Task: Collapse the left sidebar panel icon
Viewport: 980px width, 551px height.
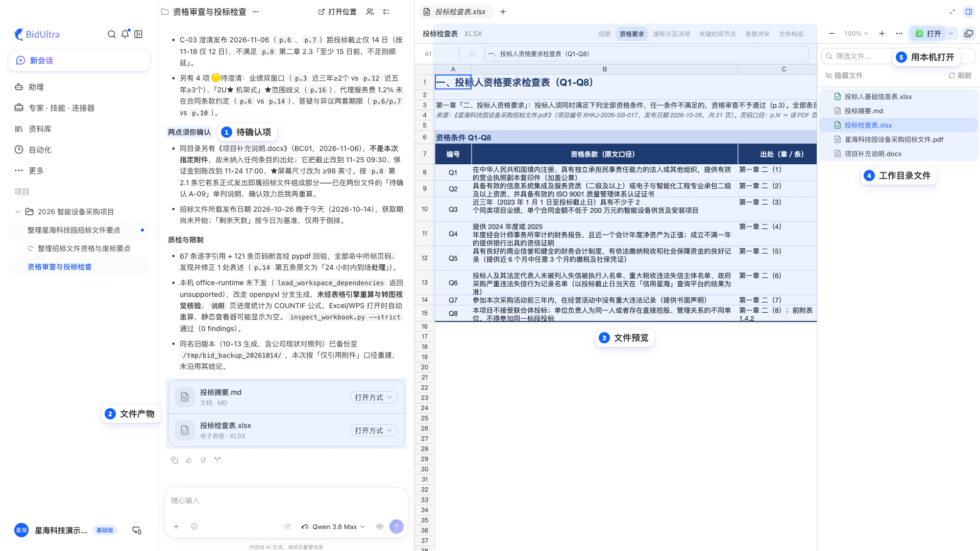Action: tap(138, 34)
